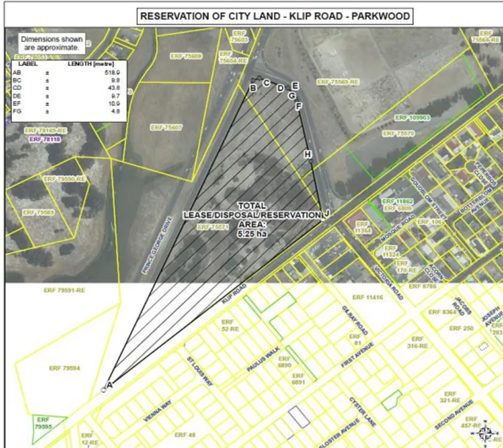Click the ERF 6890 parcel label
The image size is (503, 448).
pos(285,362)
